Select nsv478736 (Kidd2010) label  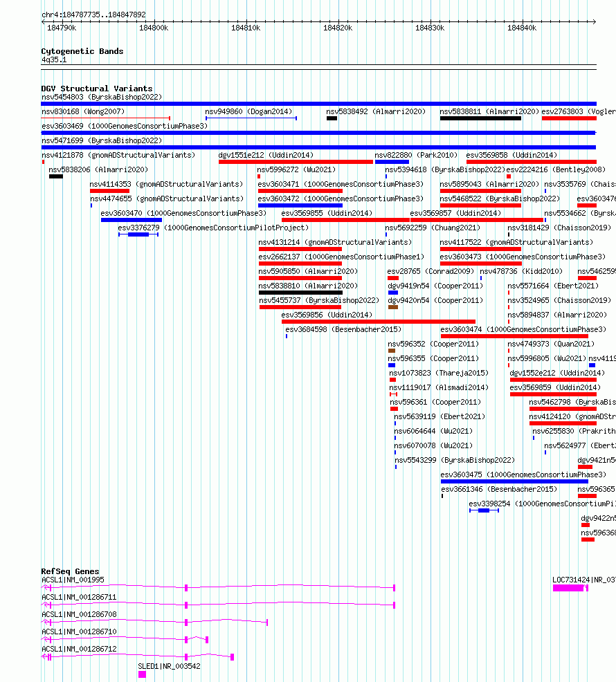click(x=521, y=271)
